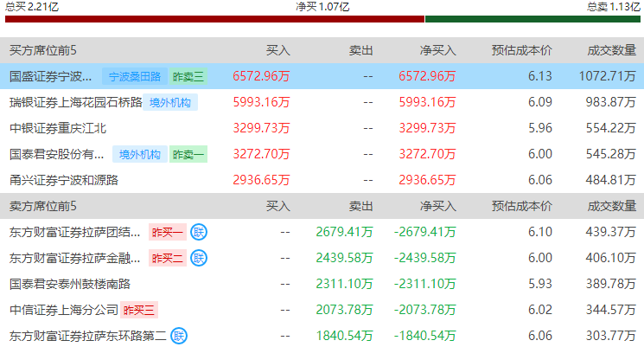Click 卖出 column header in seller table

click(x=361, y=206)
